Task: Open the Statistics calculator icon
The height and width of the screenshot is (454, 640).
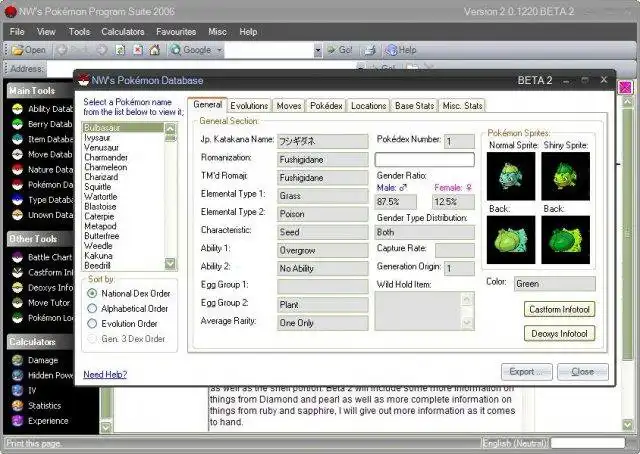Action: pyautogui.click(x=17, y=405)
